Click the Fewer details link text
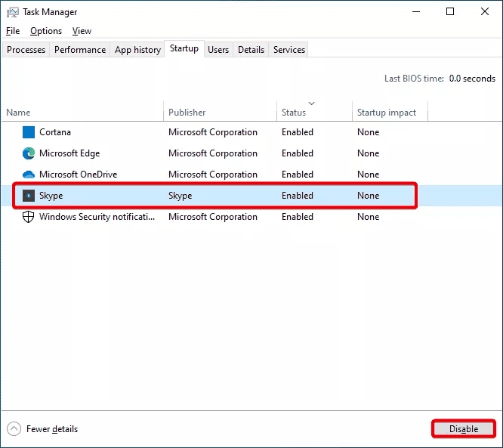The width and height of the screenshot is (503, 448). 52,429
